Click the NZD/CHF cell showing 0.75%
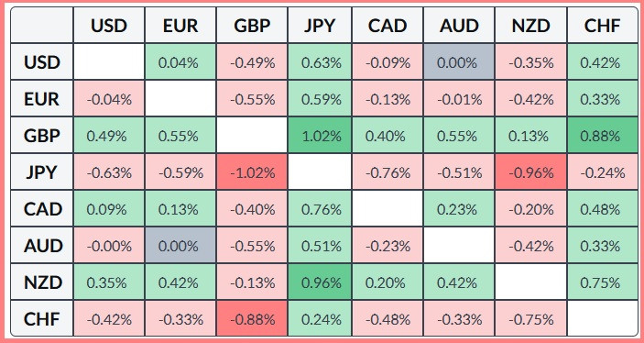The width and height of the screenshot is (644, 343). pos(602,282)
